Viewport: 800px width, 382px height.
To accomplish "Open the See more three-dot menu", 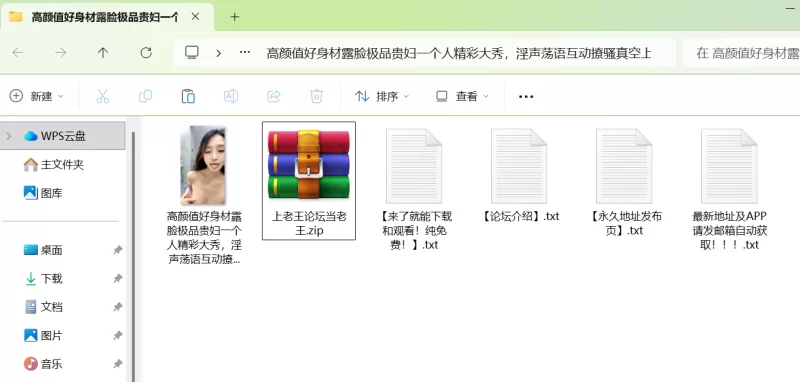I will [x=526, y=96].
